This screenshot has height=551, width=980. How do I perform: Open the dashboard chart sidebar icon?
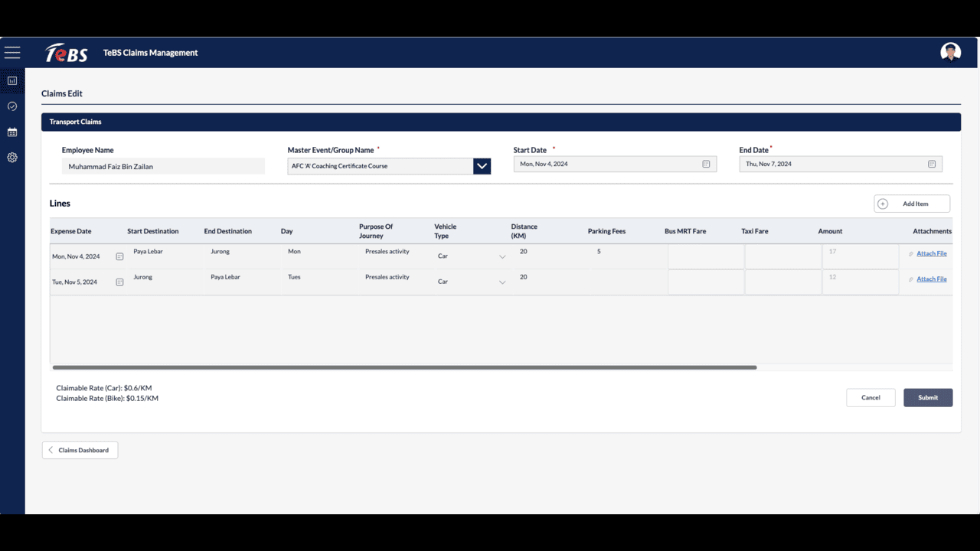click(x=12, y=80)
